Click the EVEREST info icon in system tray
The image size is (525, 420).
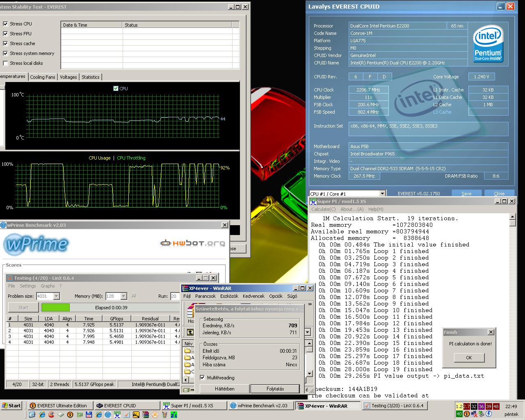tap(467, 414)
